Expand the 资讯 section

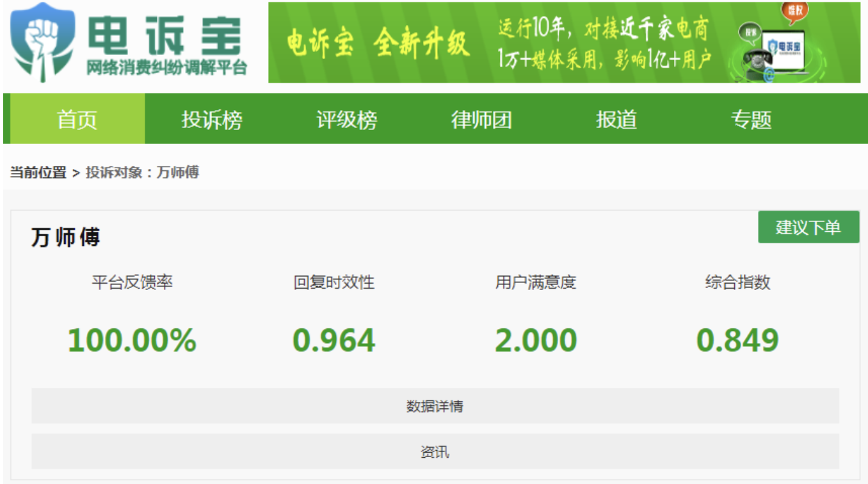pos(435,452)
